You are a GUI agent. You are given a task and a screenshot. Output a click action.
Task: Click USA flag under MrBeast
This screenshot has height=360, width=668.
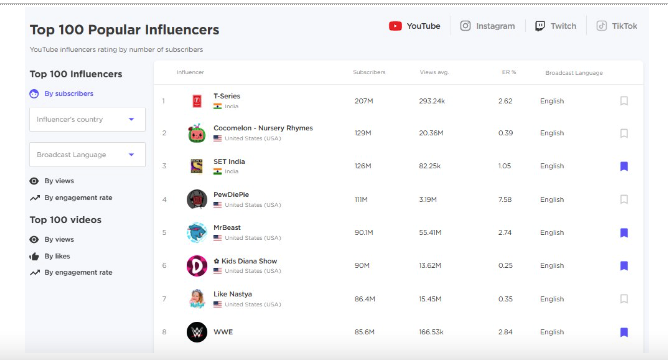(218, 238)
